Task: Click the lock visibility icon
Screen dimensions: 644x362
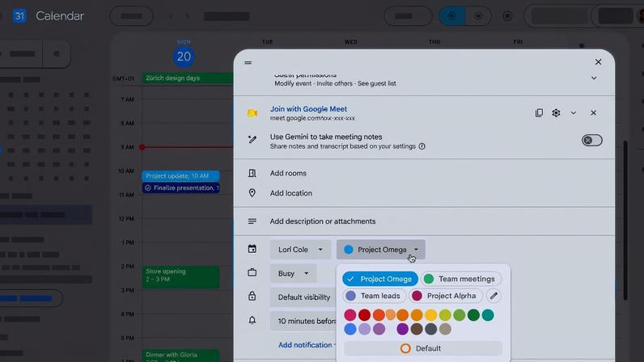Action: 252,296
